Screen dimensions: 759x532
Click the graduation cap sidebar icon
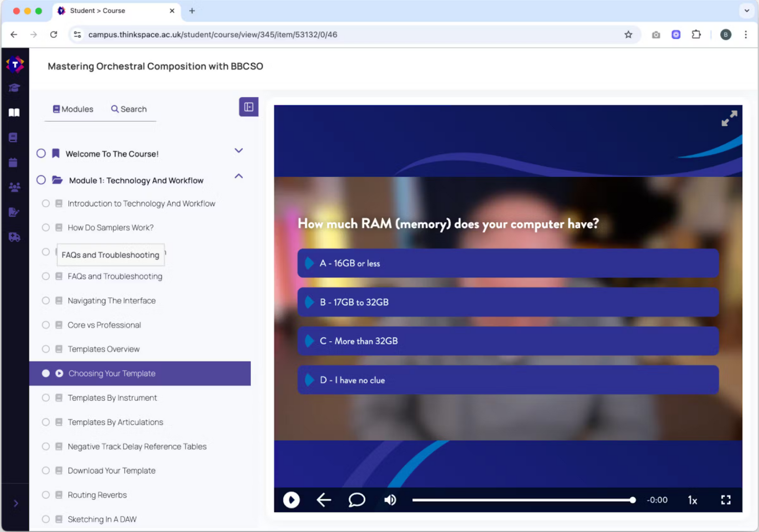pyautogui.click(x=14, y=87)
